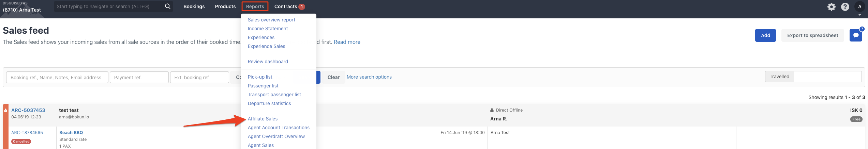
Task: Click the blue Add button
Action: [x=765, y=35]
